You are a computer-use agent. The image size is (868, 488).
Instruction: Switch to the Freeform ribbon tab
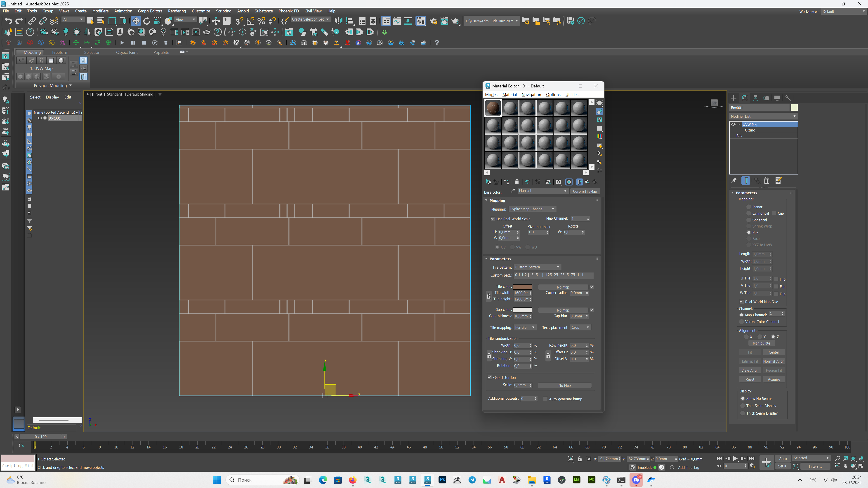click(60, 52)
